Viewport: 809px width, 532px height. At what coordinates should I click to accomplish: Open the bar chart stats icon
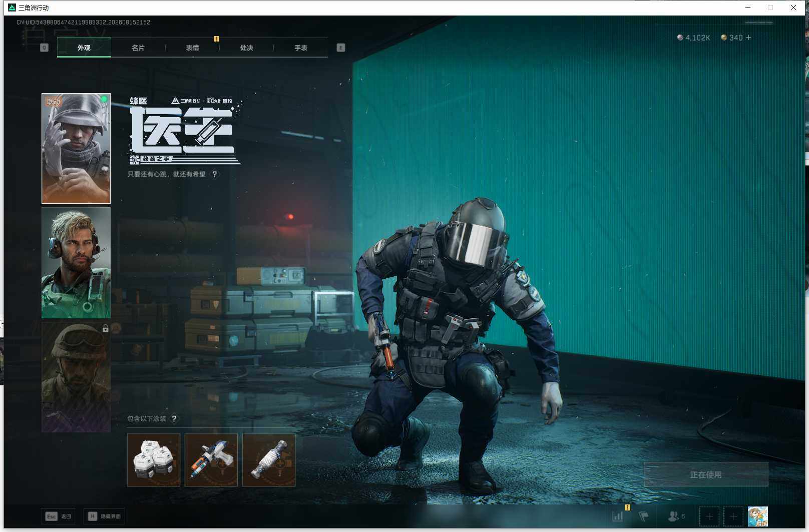point(618,516)
